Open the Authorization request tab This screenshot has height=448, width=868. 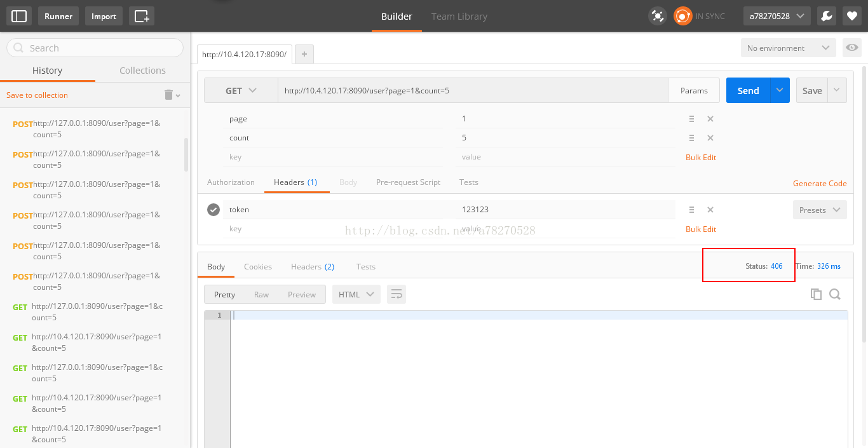[231, 182]
